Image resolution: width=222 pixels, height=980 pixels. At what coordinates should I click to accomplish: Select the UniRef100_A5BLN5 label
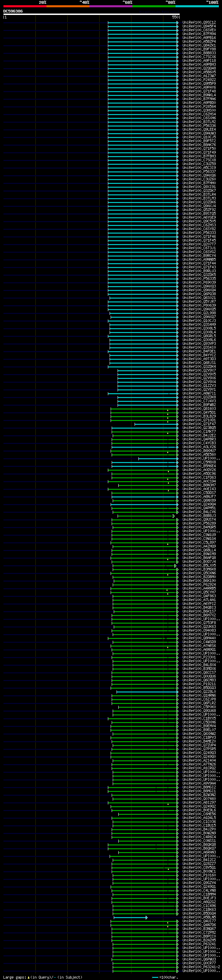click(199, 917)
